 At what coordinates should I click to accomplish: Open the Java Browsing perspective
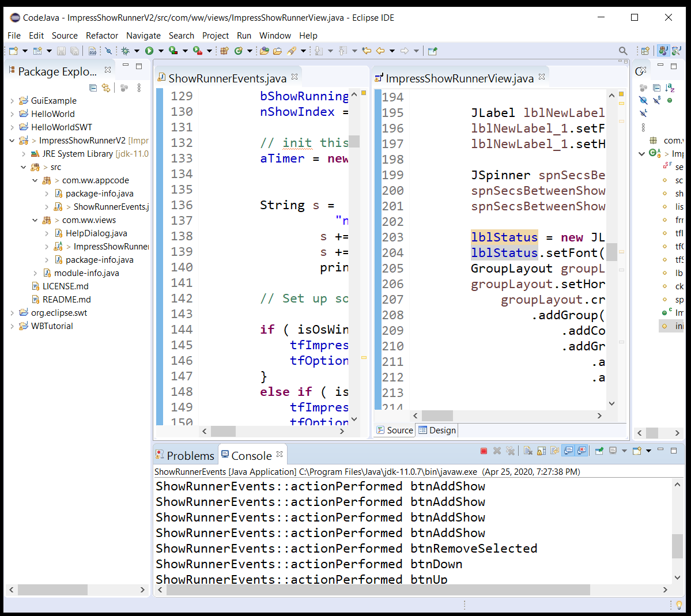[676, 51]
